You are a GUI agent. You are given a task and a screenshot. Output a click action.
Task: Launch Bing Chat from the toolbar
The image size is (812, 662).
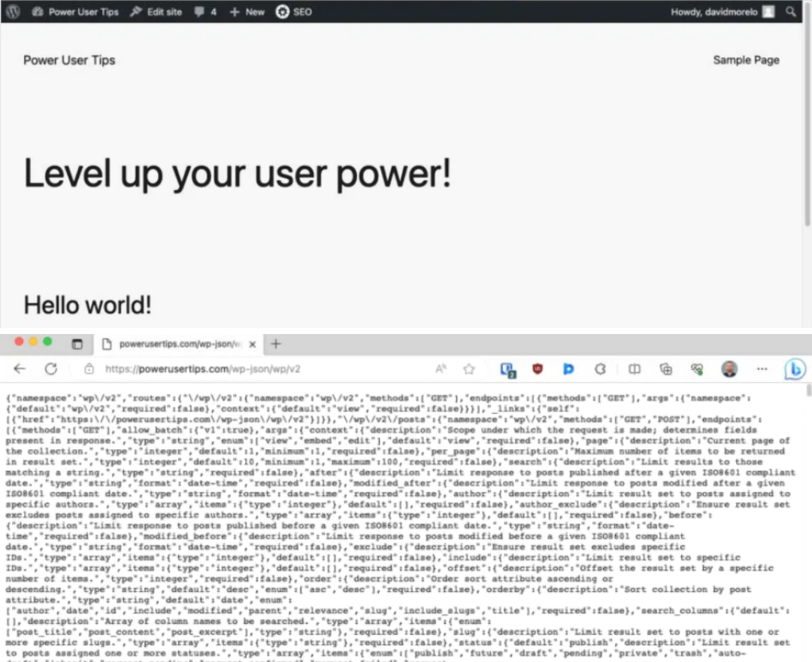coord(795,369)
